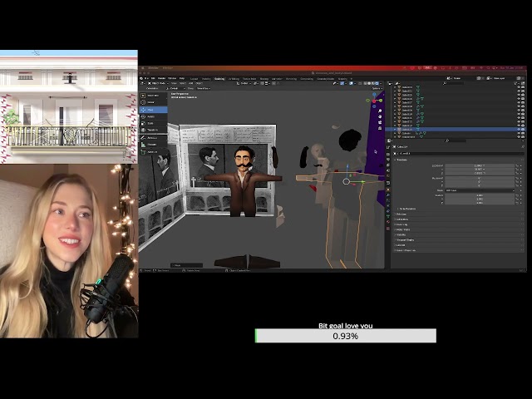
Task: Open the Object Mode dropdown
Action: (x=157, y=83)
